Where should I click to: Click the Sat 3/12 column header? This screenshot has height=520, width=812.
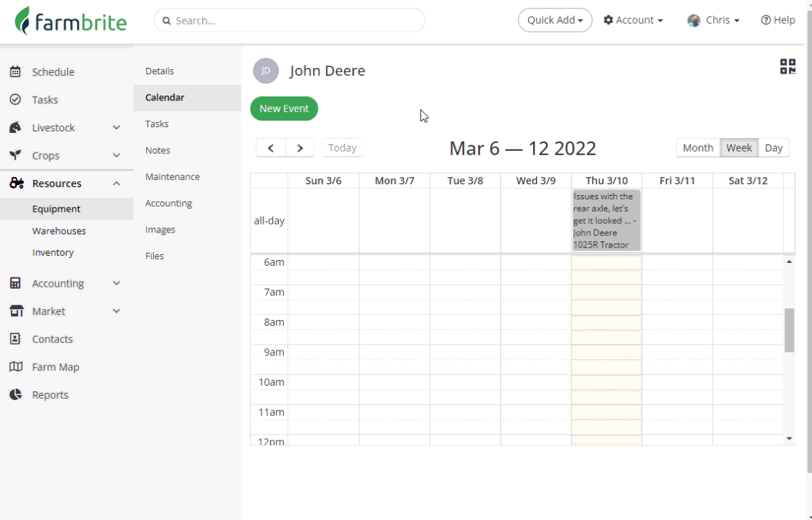748,181
